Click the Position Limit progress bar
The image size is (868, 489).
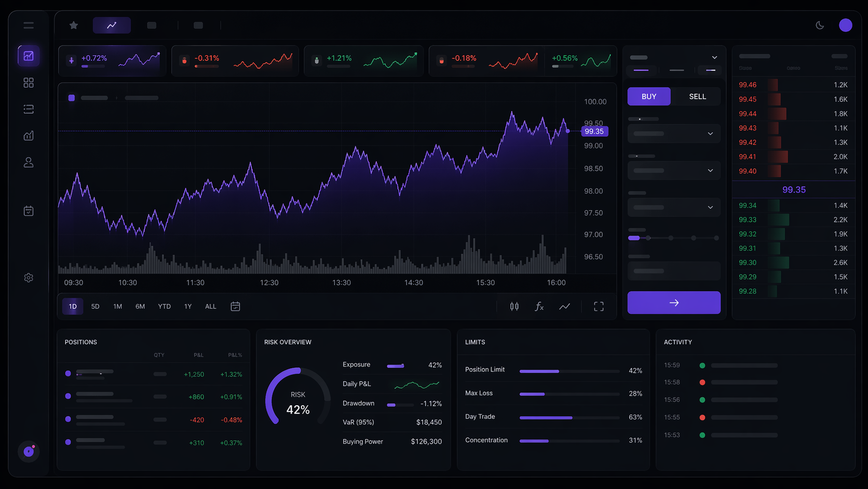(569, 371)
